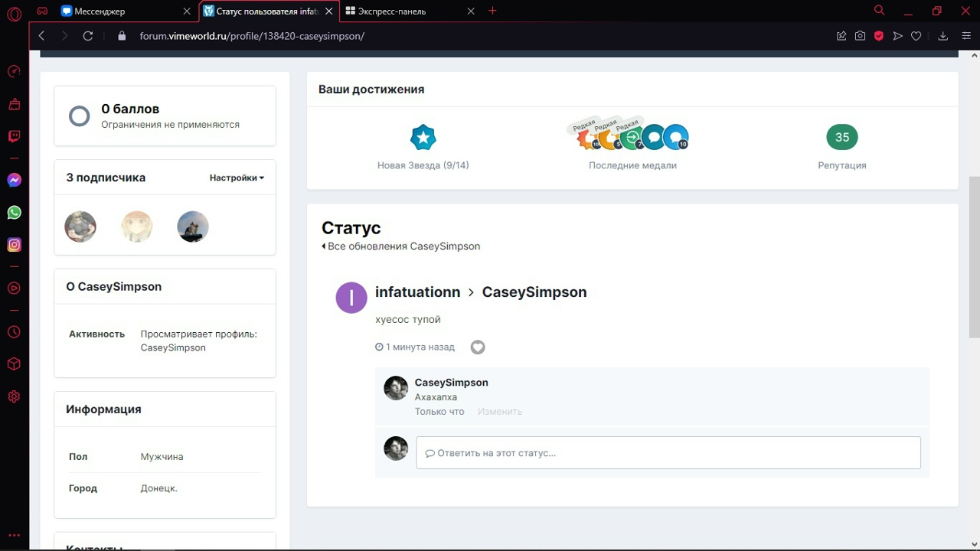Open Opera settings gear in sidebar

pyautogui.click(x=14, y=396)
